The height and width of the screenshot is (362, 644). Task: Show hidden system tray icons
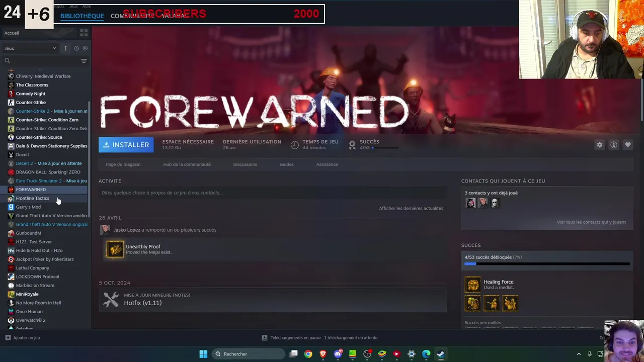click(x=579, y=354)
